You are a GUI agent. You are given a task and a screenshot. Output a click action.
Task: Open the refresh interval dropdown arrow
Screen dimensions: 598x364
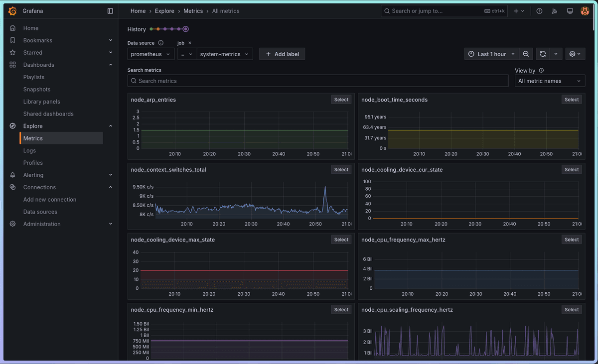[x=556, y=54]
